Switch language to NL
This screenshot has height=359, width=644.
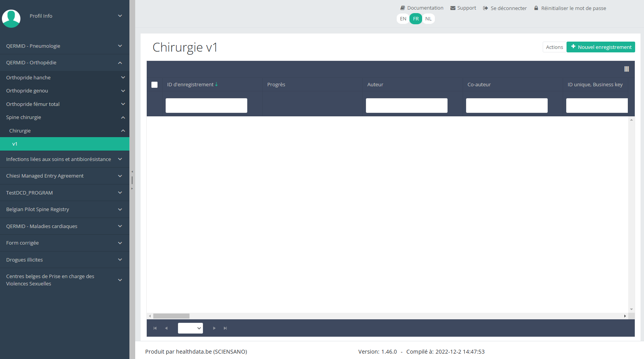click(x=428, y=19)
